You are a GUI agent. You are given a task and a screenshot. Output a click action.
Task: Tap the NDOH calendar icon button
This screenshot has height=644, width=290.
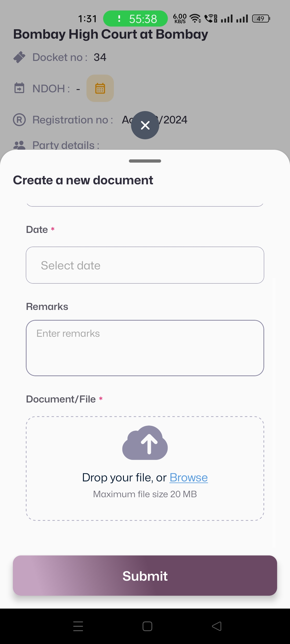pyautogui.click(x=100, y=88)
